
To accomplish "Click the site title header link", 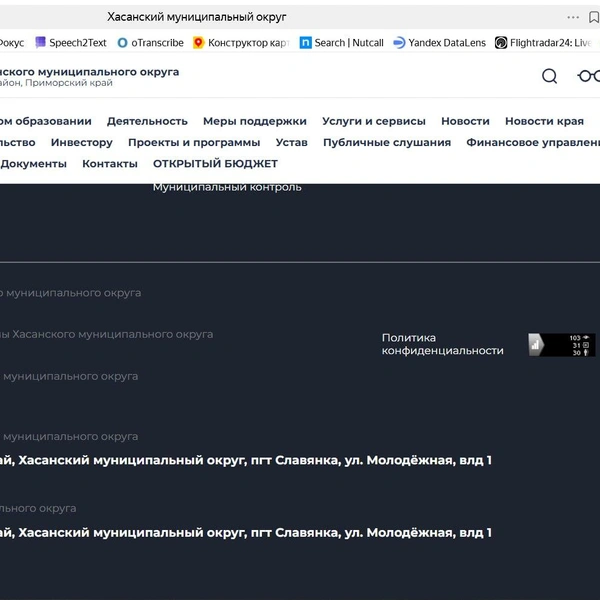I will (x=90, y=72).
